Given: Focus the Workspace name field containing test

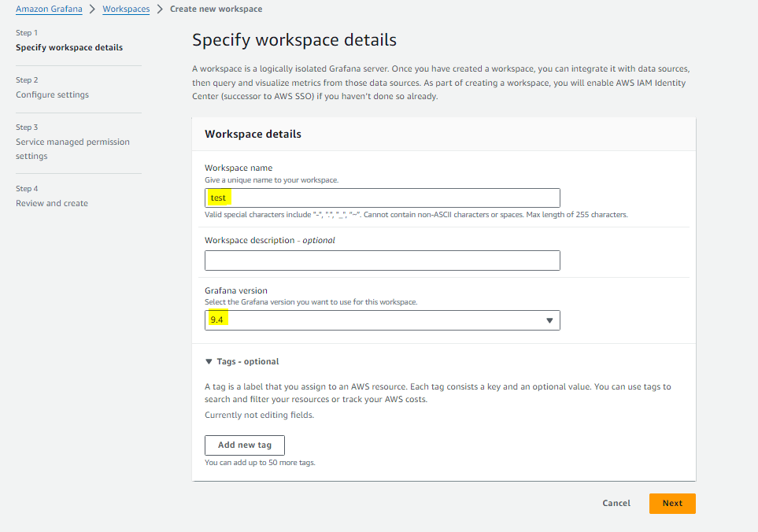Looking at the screenshot, I should click(382, 198).
